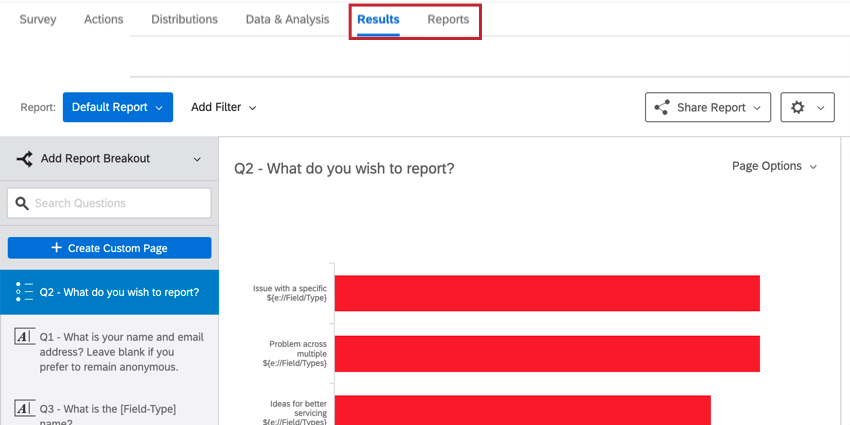Click the red 'Issue with a specific' bar
Viewport: 850px width, 425px height.
(547, 294)
